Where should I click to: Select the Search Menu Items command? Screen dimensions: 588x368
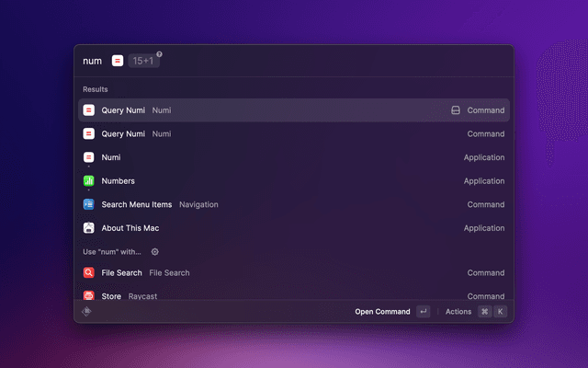(x=293, y=204)
